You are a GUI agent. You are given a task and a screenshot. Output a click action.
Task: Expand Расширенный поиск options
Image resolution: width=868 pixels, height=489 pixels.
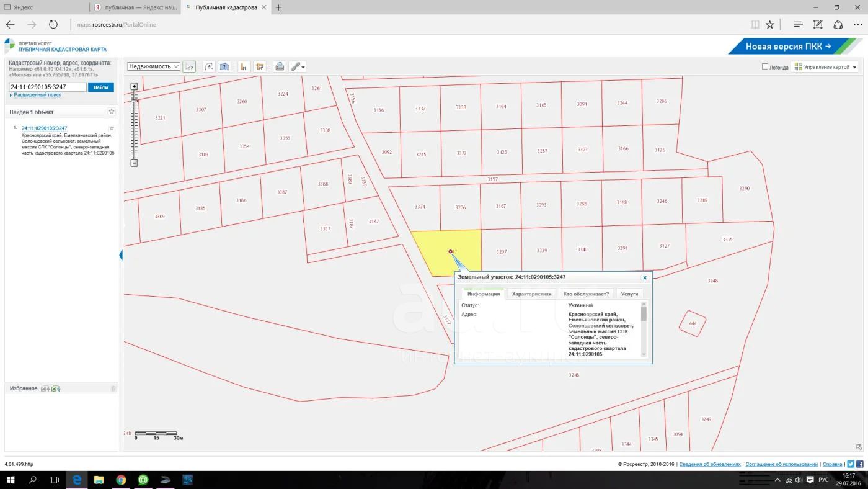point(37,95)
